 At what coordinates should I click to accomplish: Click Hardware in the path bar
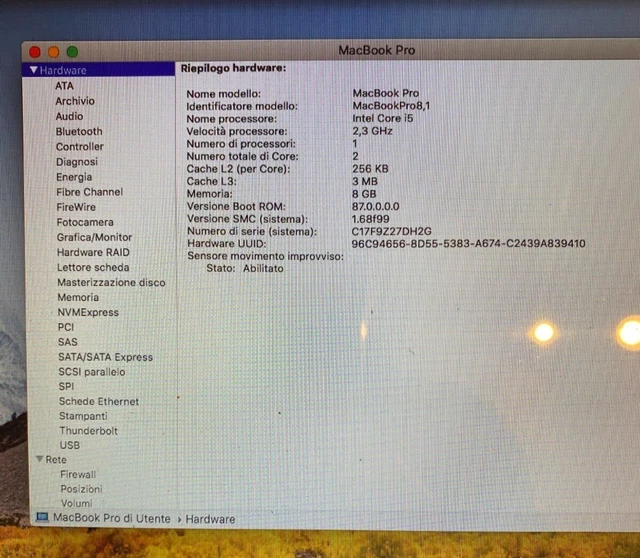[x=210, y=519]
